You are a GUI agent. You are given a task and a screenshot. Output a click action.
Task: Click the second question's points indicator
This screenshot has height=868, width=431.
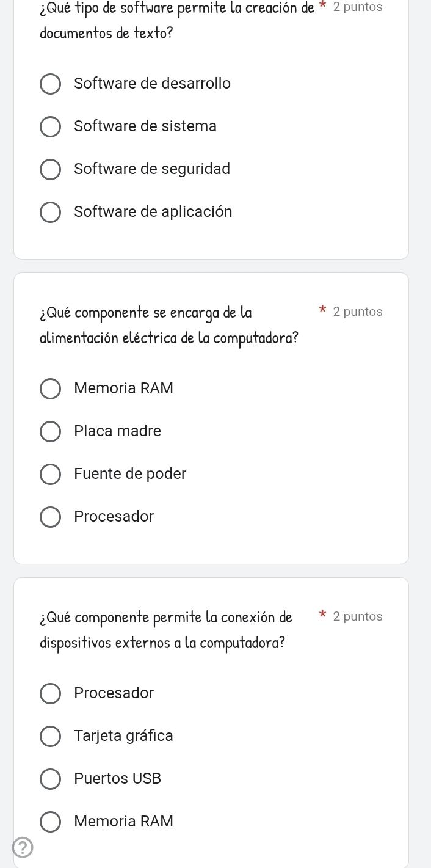[358, 312]
